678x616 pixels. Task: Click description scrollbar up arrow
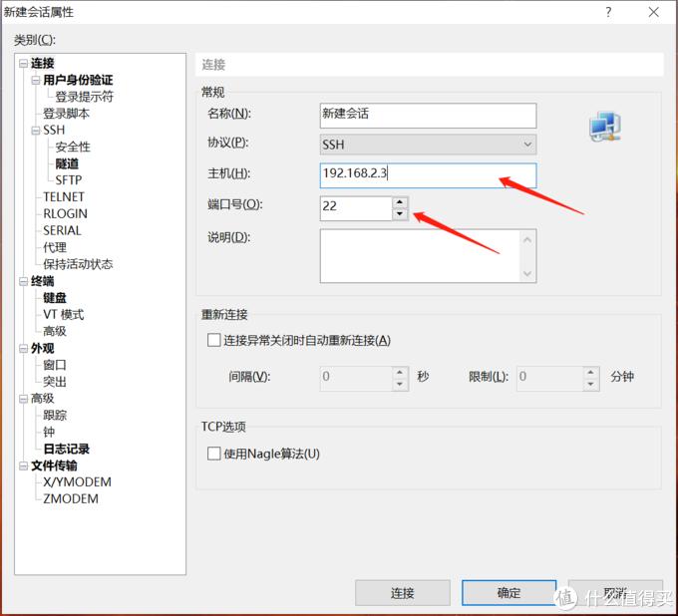[x=527, y=239]
